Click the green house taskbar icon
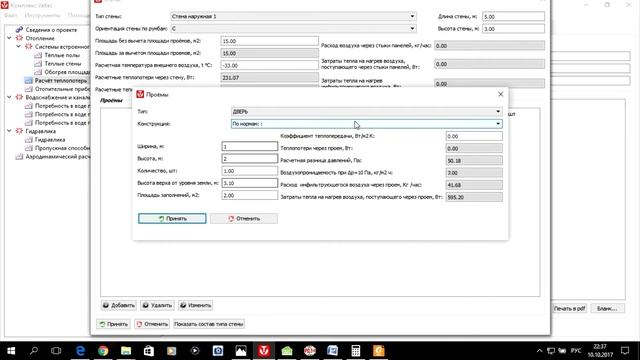Image resolution: width=640 pixels, height=360 pixels. coord(287,351)
